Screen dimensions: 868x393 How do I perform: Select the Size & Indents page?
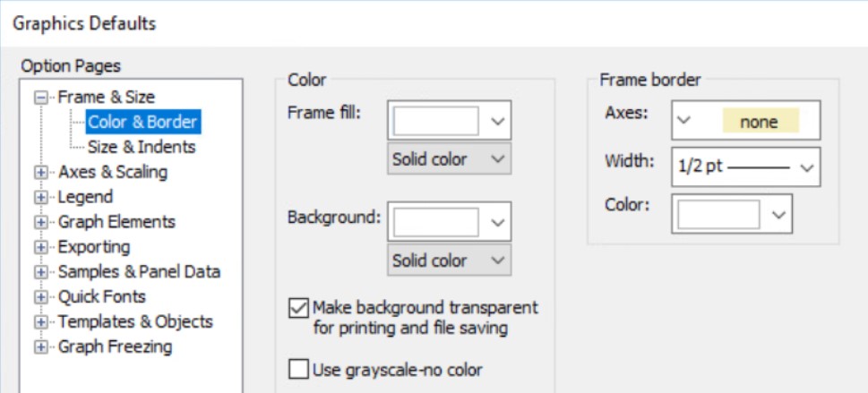(141, 147)
